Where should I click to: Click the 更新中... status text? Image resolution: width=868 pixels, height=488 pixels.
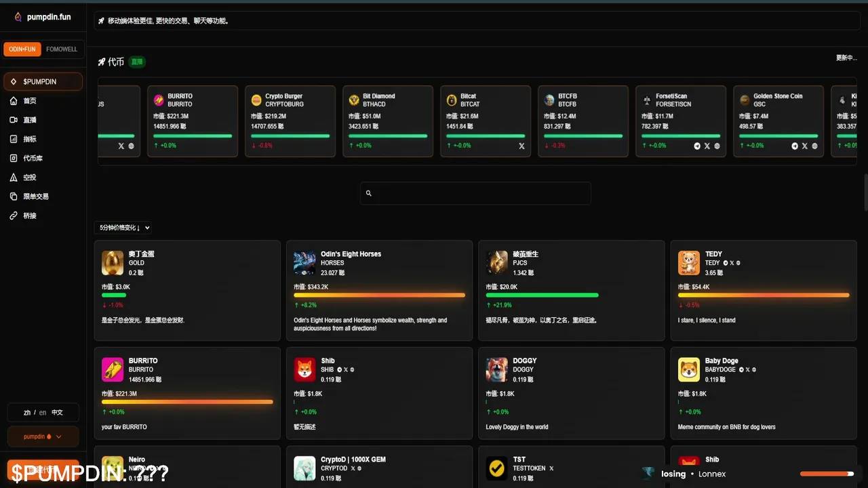[x=846, y=58]
